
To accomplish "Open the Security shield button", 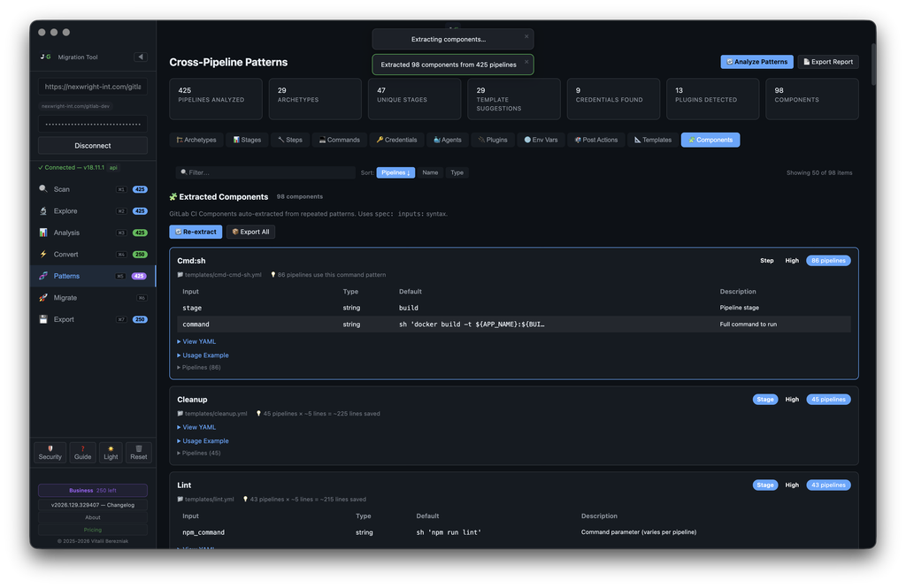I will tap(50, 452).
